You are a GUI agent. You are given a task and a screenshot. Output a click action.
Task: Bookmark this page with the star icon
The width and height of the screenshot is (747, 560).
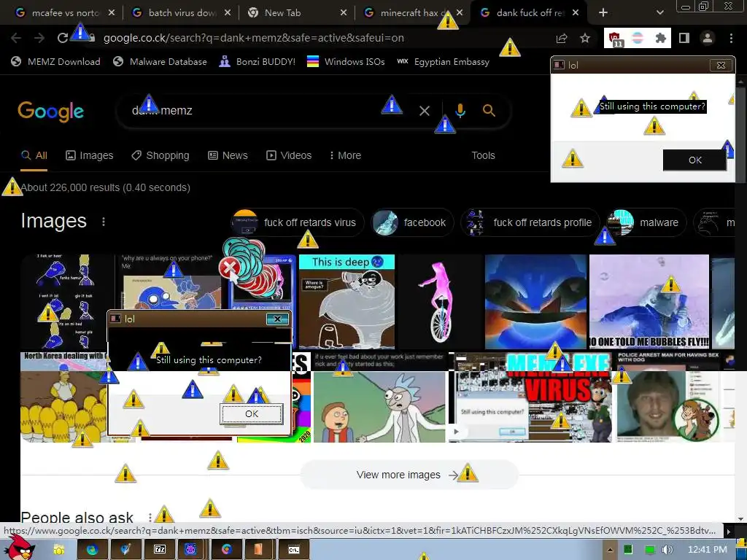(585, 38)
